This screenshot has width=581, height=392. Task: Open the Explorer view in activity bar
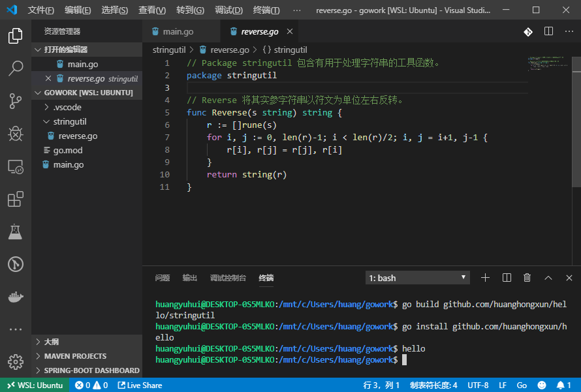[15, 35]
